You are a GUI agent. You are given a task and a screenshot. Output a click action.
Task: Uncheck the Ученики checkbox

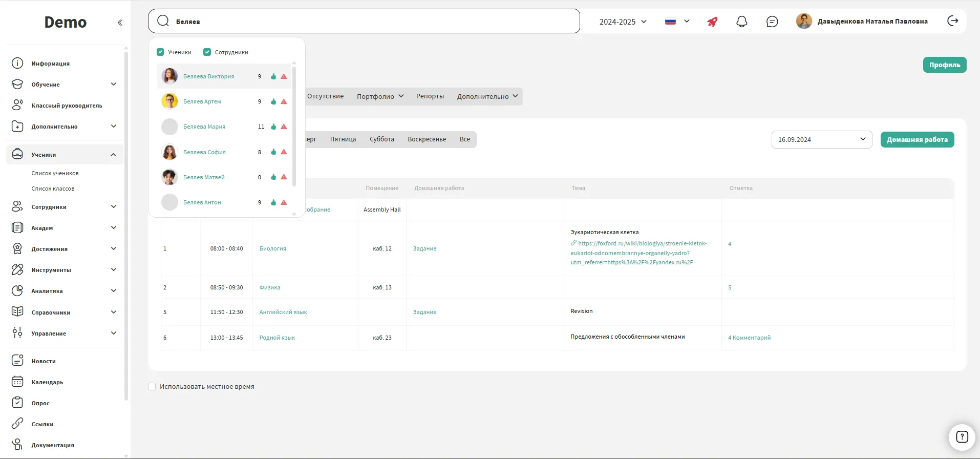point(160,52)
